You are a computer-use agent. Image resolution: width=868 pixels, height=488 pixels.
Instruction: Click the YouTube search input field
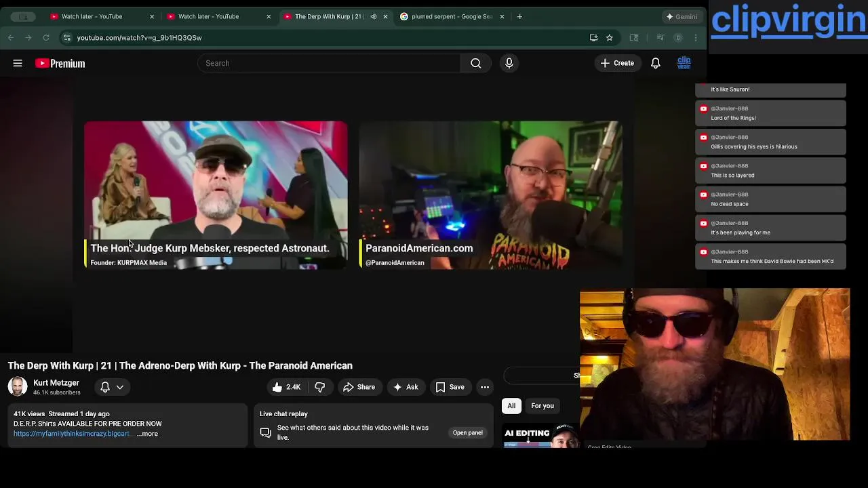[x=329, y=63]
